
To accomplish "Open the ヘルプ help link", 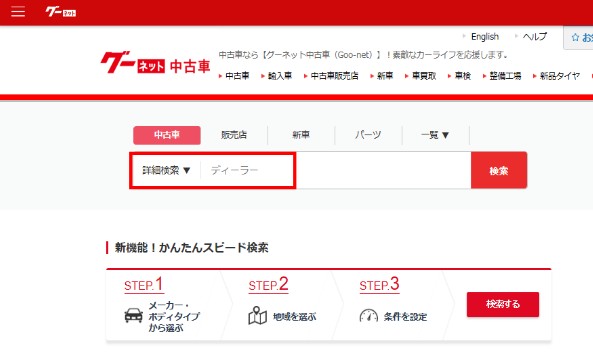I will pos(535,37).
